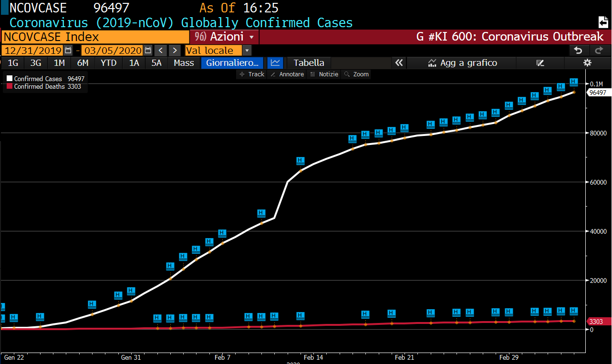
Task: Switch to Tabella table view
Action: click(x=309, y=62)
